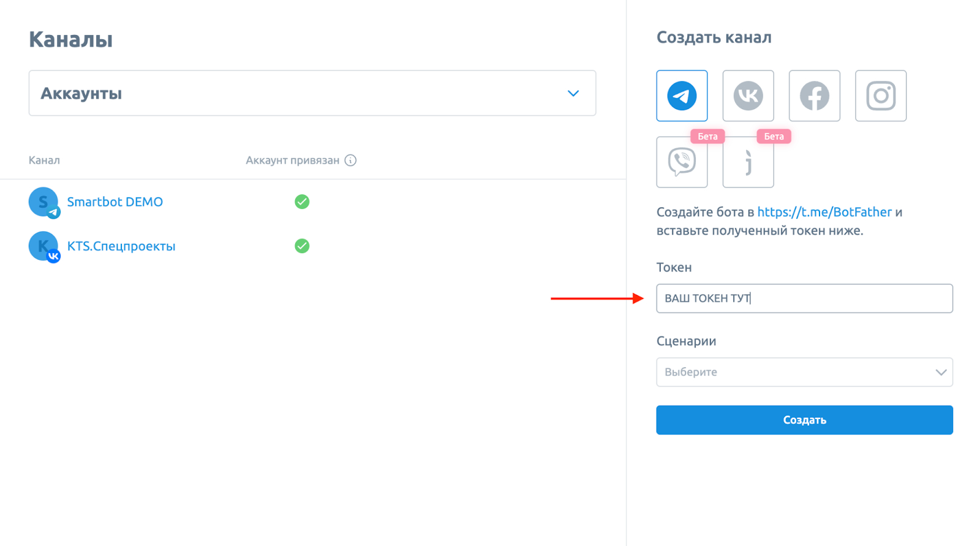The image size is (980, 546).
Task: Select the Telegram channel icon
Action: click(682, 96)
